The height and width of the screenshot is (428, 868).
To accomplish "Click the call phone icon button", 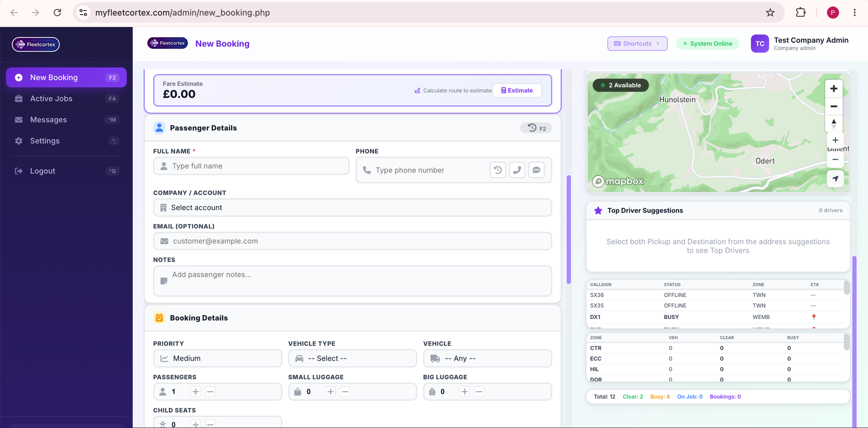I will coord(517,170).
